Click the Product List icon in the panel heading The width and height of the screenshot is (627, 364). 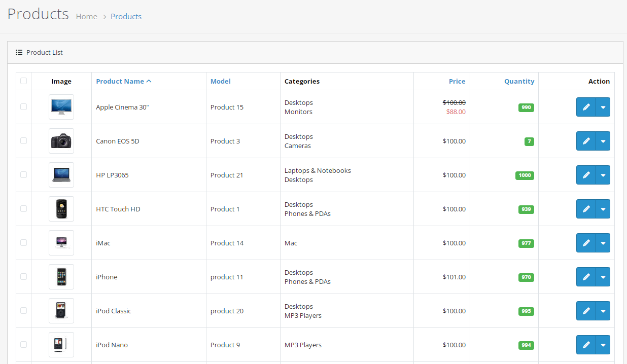pos(19,52)
